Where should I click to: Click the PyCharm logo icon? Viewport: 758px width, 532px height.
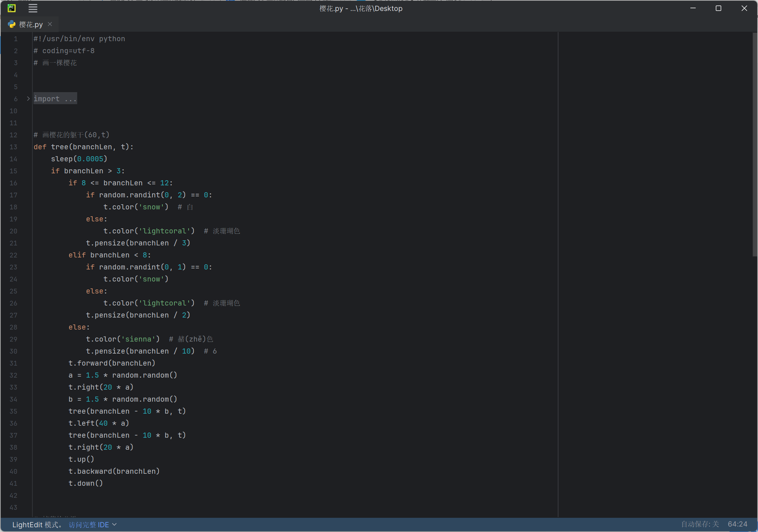[x=12, y=8]
